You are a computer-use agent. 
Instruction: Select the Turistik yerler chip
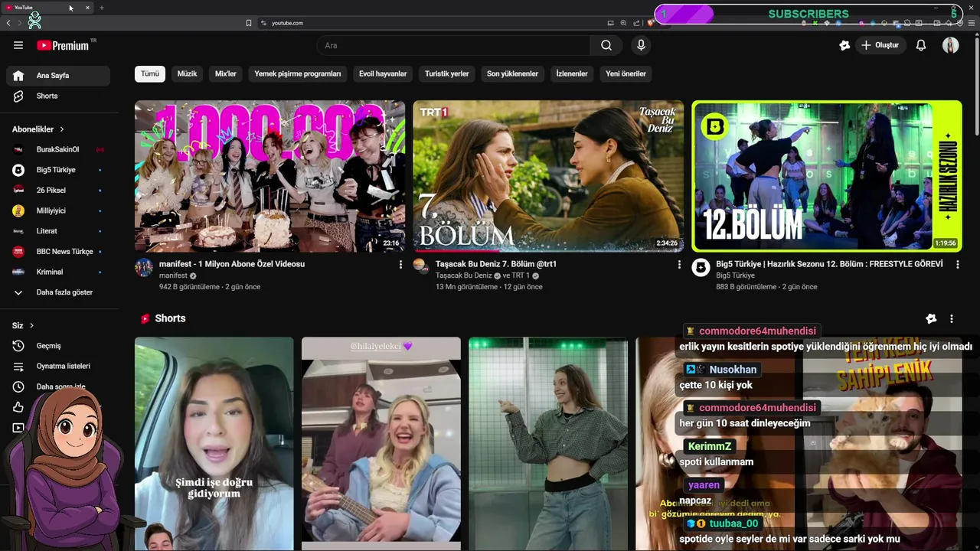(x=447, y=73)
